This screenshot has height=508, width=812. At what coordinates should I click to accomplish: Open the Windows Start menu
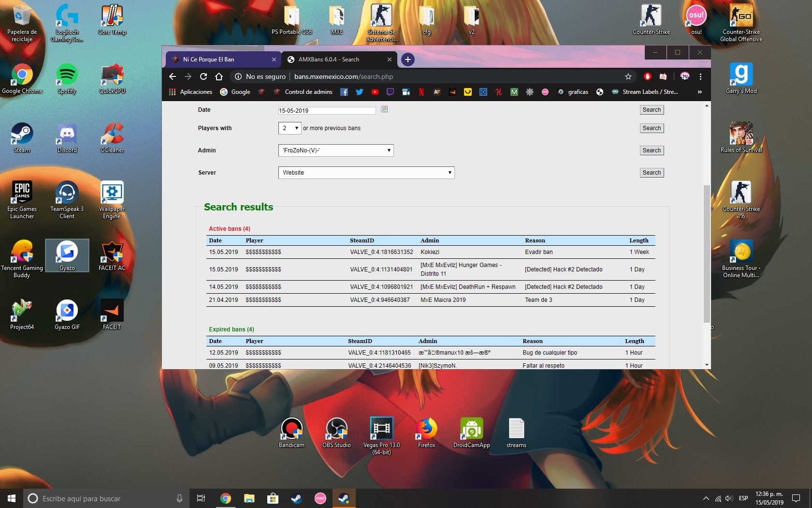click(x=12, y=498)
